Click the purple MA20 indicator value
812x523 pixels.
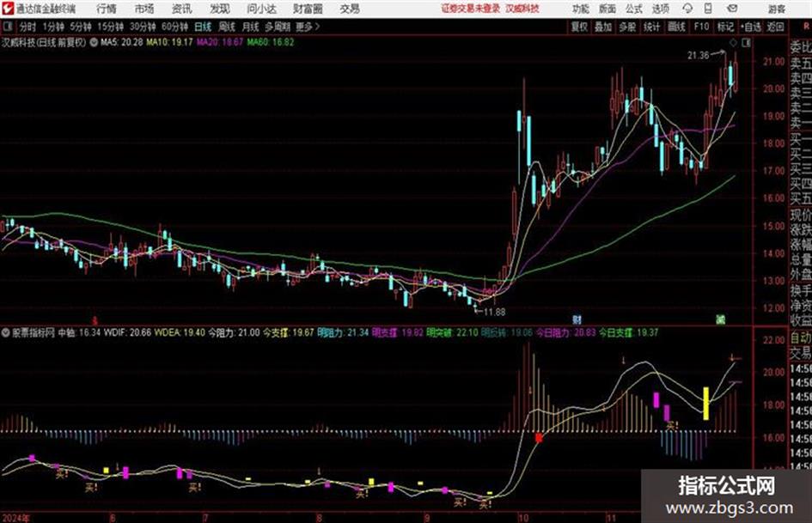pos(220,42)
